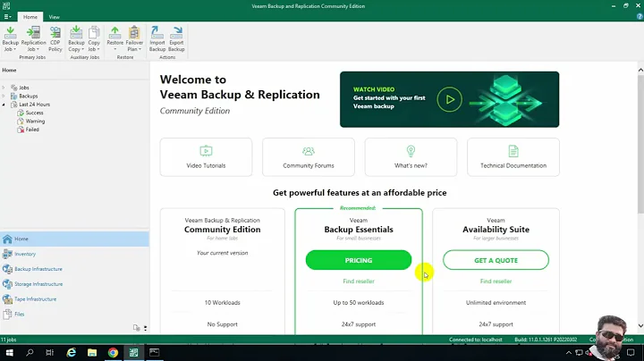The width and height of the screenshot is (644, 361).
Task: Click the Community Edition heading text
Action: pyautogui.click(x=222, y=230)
